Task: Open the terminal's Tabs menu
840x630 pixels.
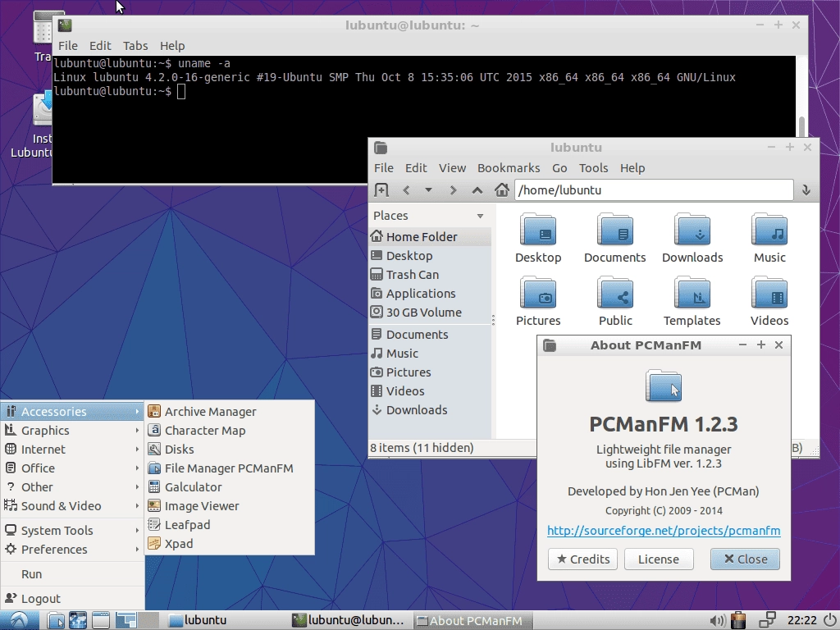Action: 135,46
